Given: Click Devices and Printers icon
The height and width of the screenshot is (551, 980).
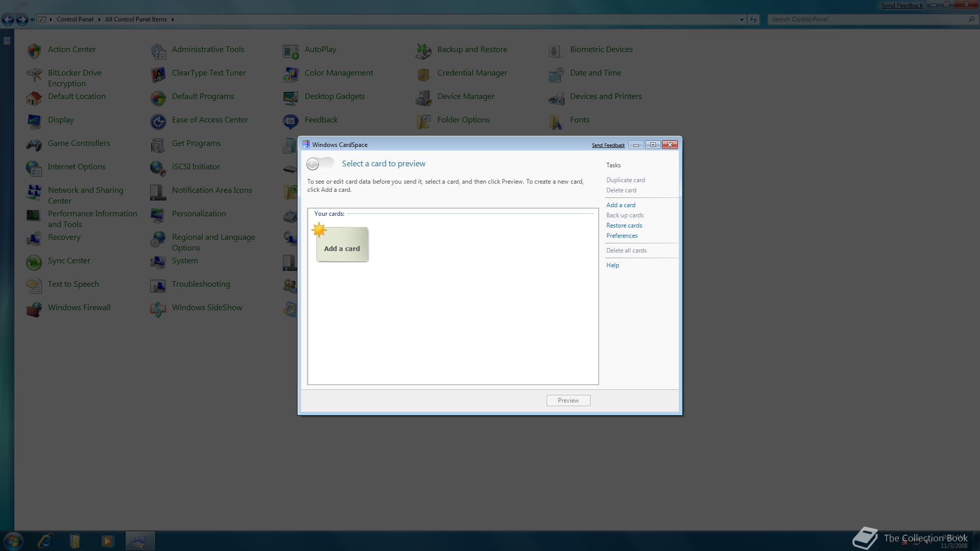Looking at the screenshot, I should [x=556, y=98].
